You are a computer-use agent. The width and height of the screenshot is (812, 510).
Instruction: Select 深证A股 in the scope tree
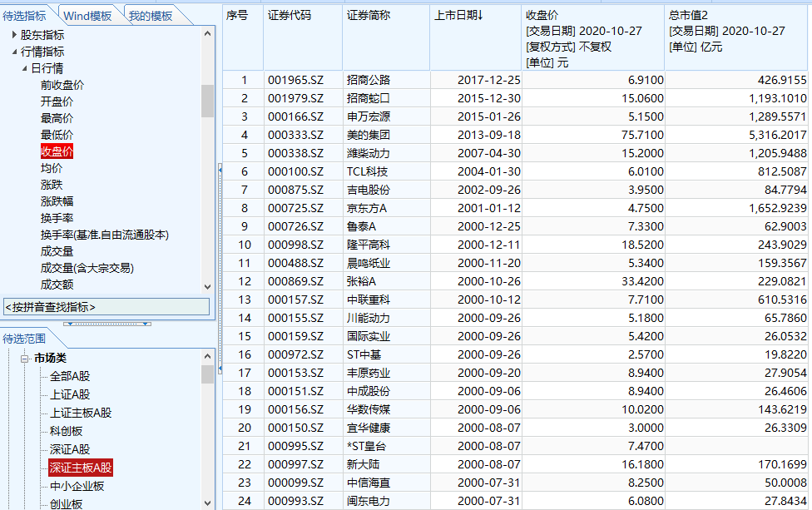point(70,449)
